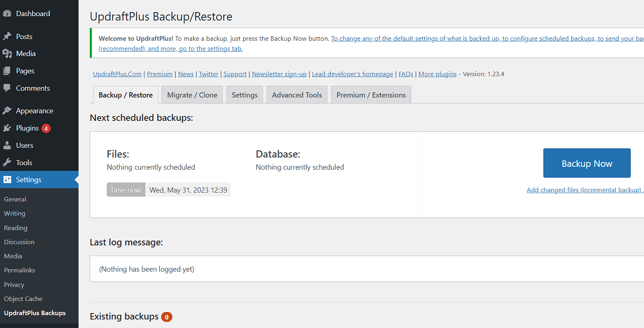Open Lead developer's homepage link
The height and width of the screenshot is (328, 644).
pyautogui.click(x=352, y=74)
